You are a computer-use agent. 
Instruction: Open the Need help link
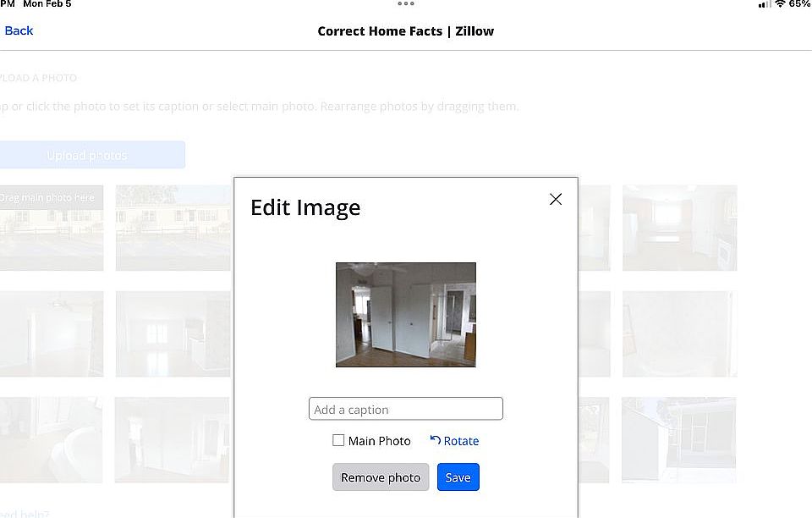(x=25, y=513)
